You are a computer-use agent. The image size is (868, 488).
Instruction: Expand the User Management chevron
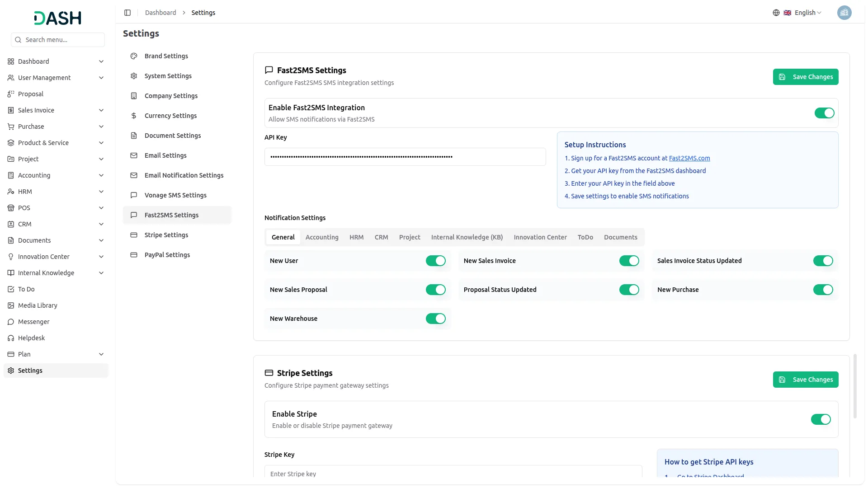101,78
